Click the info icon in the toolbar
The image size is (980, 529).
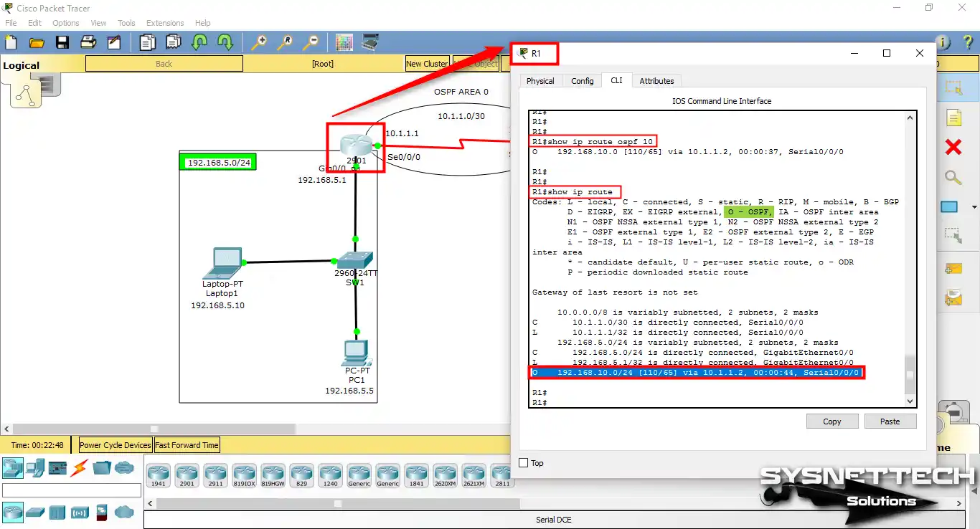(x=943, y=43)
